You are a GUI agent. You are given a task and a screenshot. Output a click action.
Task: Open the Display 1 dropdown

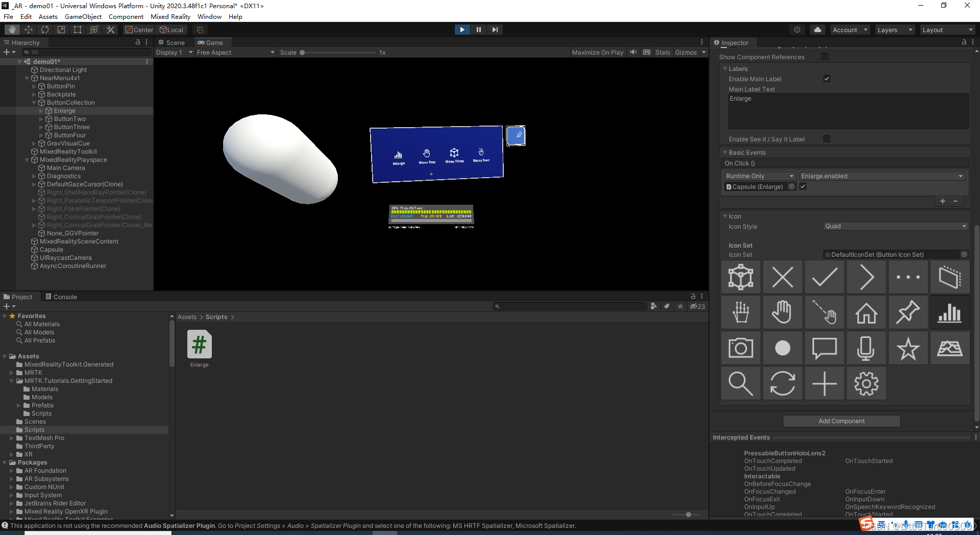pyautogui.click(x=174, y=52)
